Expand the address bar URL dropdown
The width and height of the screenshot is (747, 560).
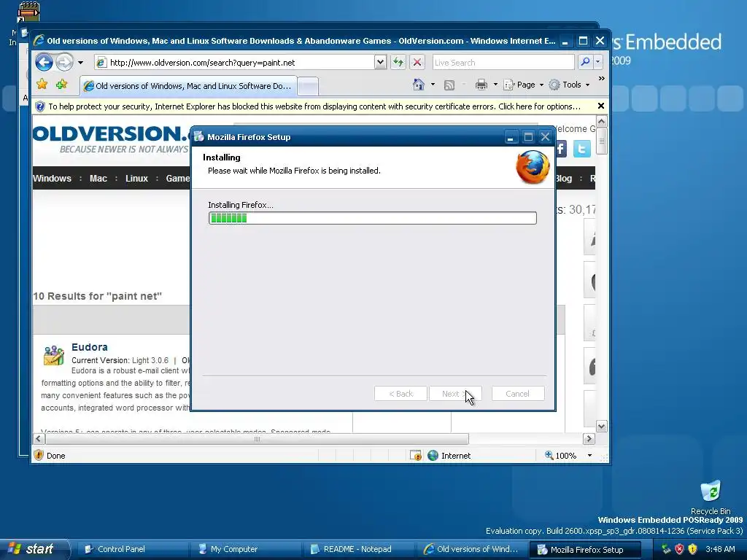coord(380,63)
